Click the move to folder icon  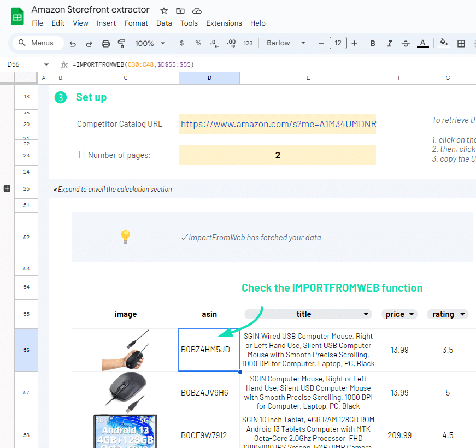[180, 10]
